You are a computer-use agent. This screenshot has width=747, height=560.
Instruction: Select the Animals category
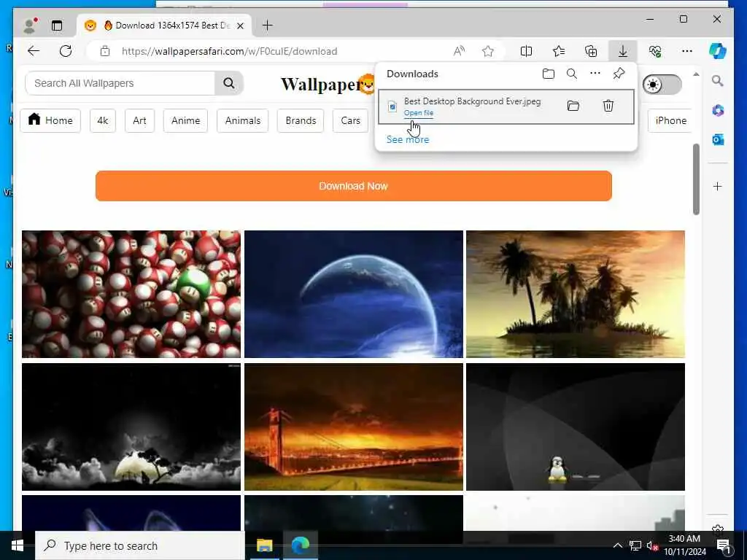tap(243, 120)
